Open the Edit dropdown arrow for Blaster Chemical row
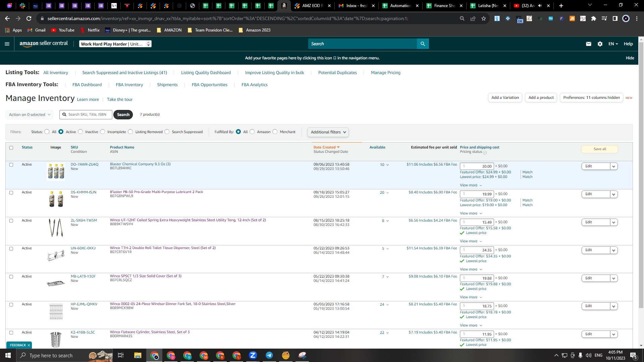This screenshot has height=362, width=644. coord(614,166)
